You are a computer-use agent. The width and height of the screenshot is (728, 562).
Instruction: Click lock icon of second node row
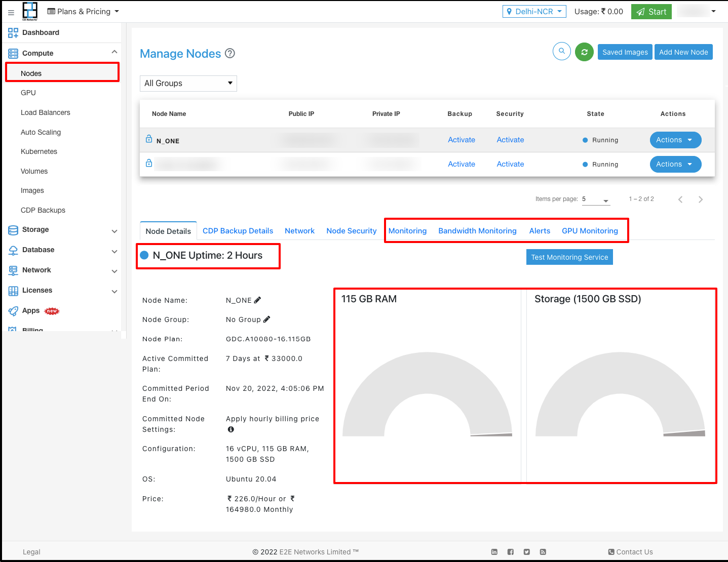pos(149,163)
